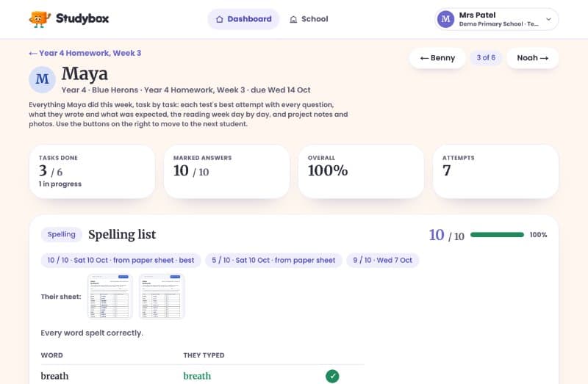Click the typed answer breath in green
The width and height of the screenshot is (588, 384).
[197, 376]
